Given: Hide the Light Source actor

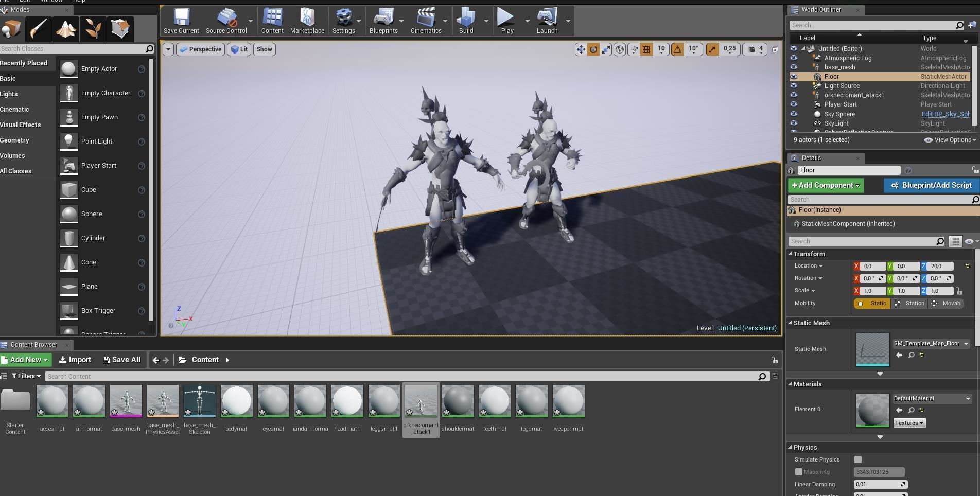Looking at the screenshot, I should click(x=793, y=86).
